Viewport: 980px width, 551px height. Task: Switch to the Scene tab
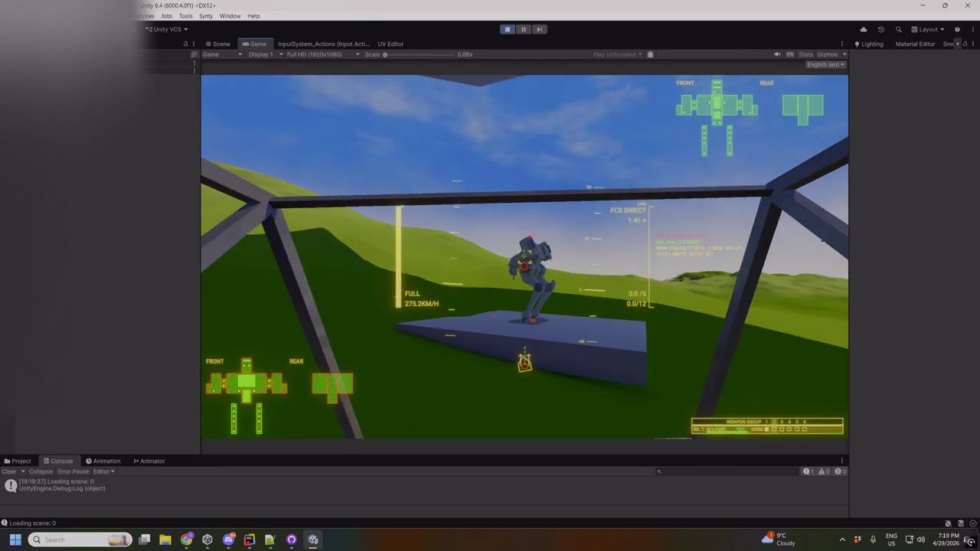[x=218, y=44]
